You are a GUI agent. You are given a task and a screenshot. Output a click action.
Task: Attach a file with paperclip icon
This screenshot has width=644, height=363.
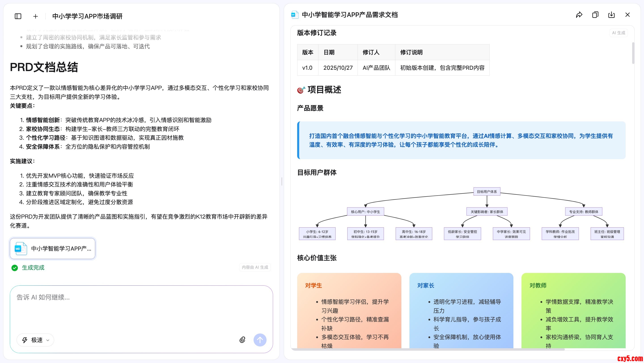(x=242, y=340)
